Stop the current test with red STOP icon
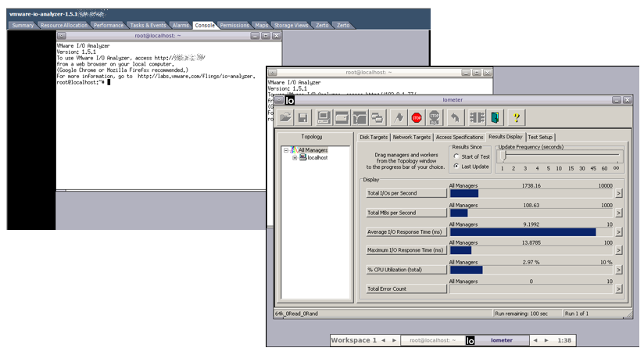644x355 pixels. coord(417,118)
